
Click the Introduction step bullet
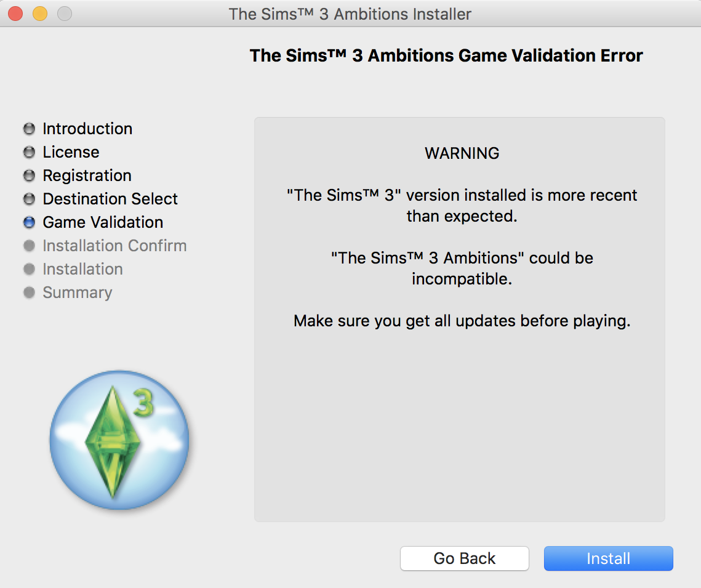tap(29, 129)
